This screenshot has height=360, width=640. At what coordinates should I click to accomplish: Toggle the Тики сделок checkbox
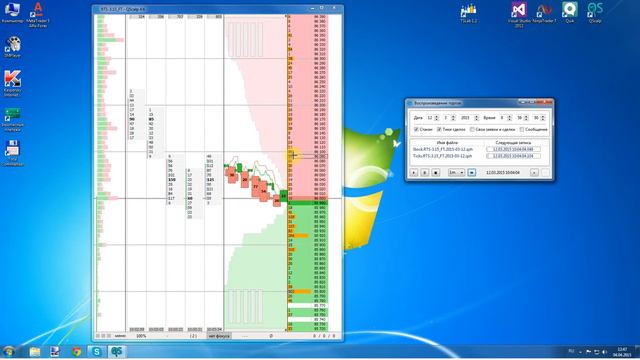tap(439, 129)
